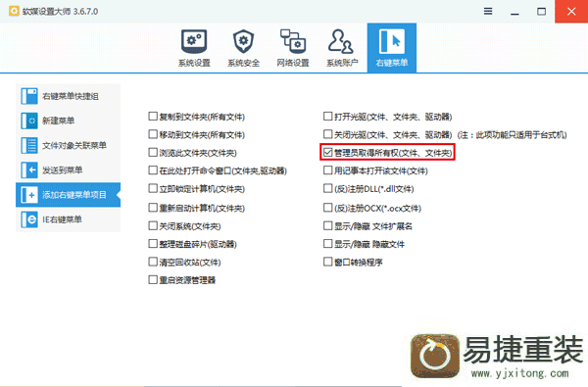Screen dimensions: 588x387
Task: Open the 系统设置 tab icon
Action: tap(194, 41)
